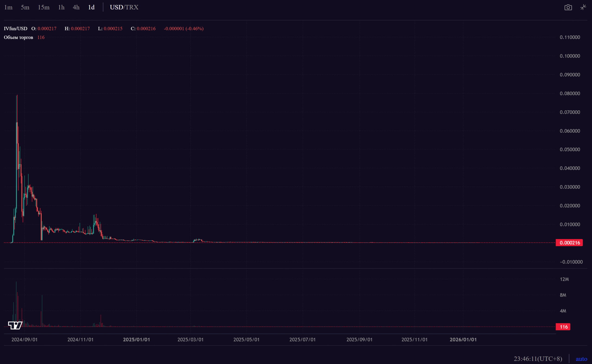Viewport: 592px width, 364px height.
Task: Click the open value O: 0.000217
Action: (44, 29)
